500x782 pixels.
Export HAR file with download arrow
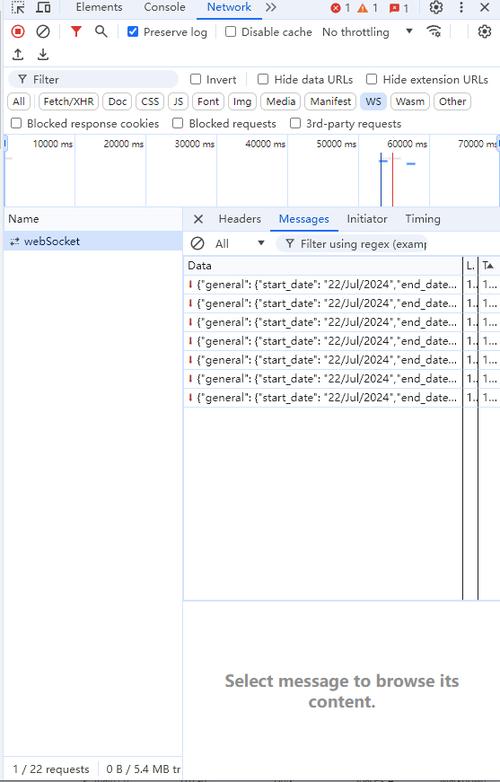tap(43, 54)
